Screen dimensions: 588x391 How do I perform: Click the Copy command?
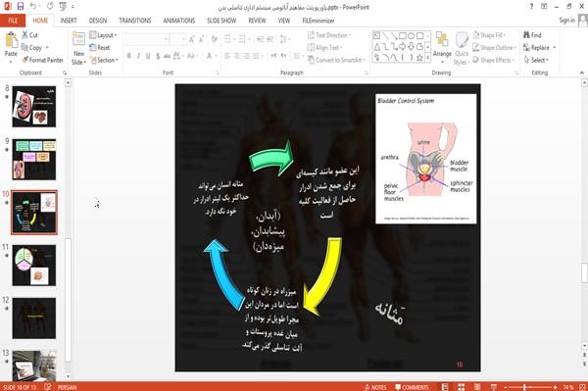(35, 48)
